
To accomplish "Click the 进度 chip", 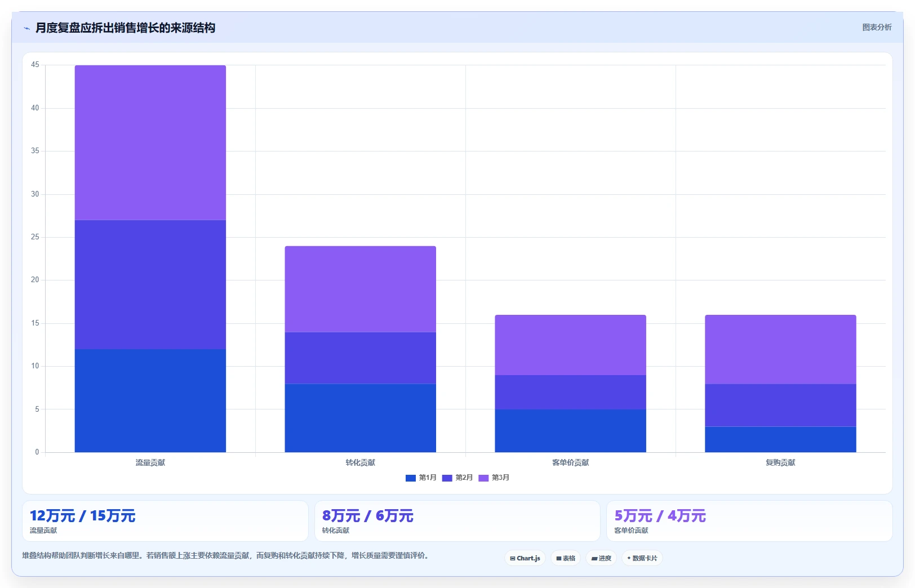I will (x=601, y=558).
